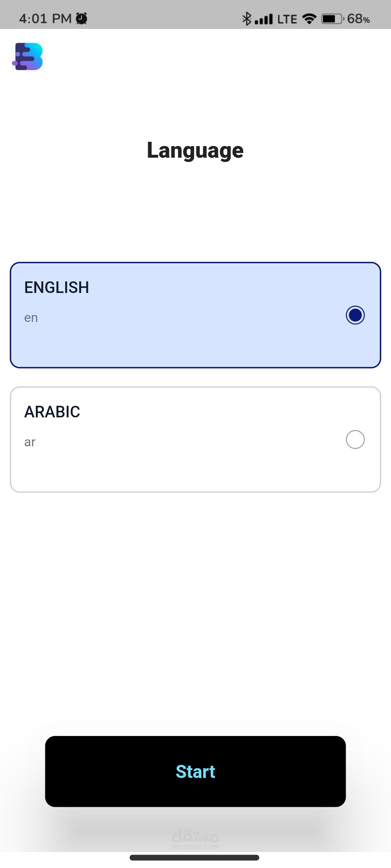Tap the app's B logo
Screen dimensions: 391x868
(x=28, y=57)
